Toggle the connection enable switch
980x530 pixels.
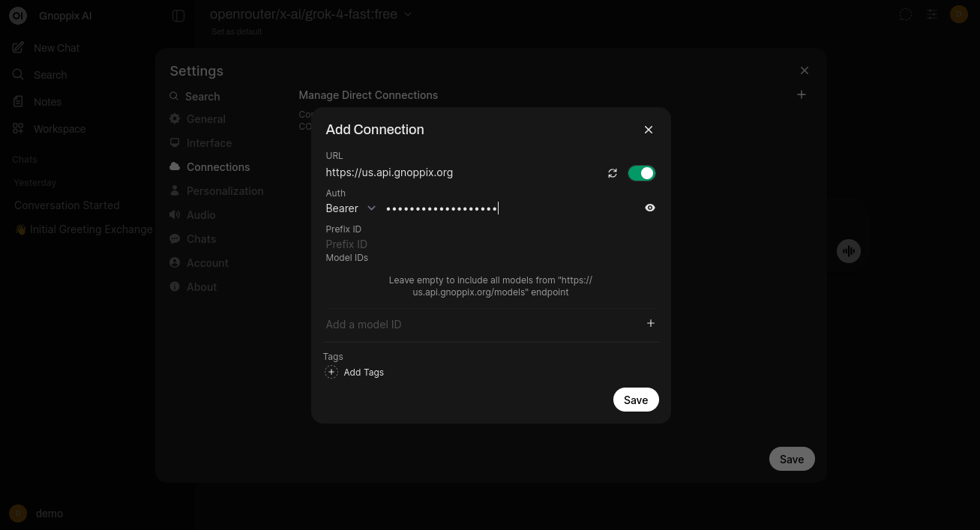(641, 173)
